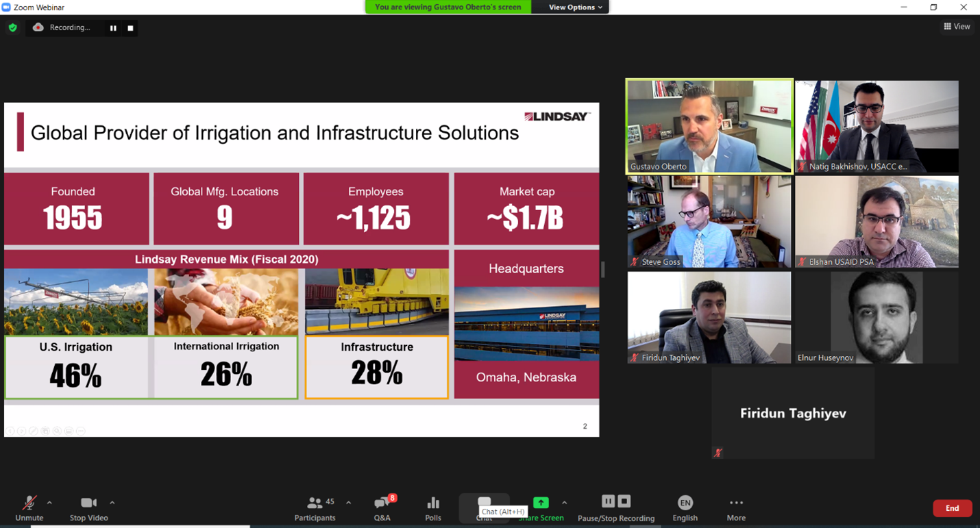This screenshot has width=980, height=528.
Task: Select Elnur Huseynov's video tile
Action: (877, 318)
